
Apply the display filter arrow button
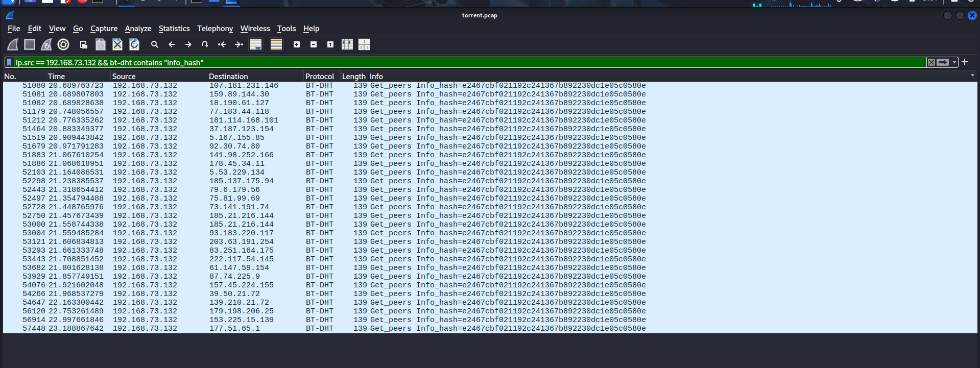click(x=943, y=62)
